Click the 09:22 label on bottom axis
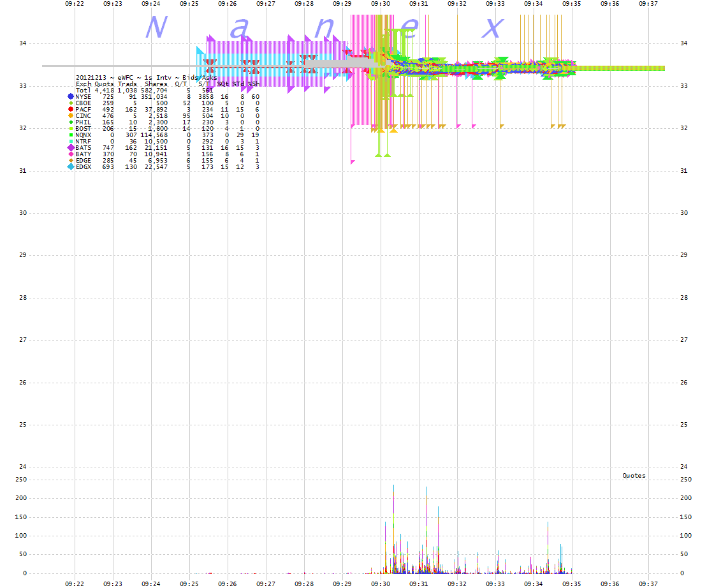 tap(75, 584)
